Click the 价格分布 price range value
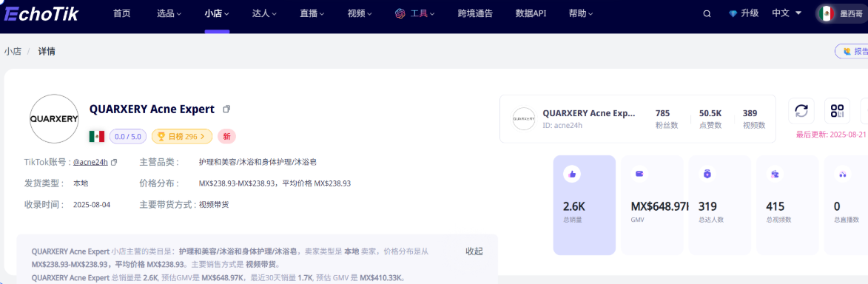Viewport: 868px width, 284px height. click(275, 183)
